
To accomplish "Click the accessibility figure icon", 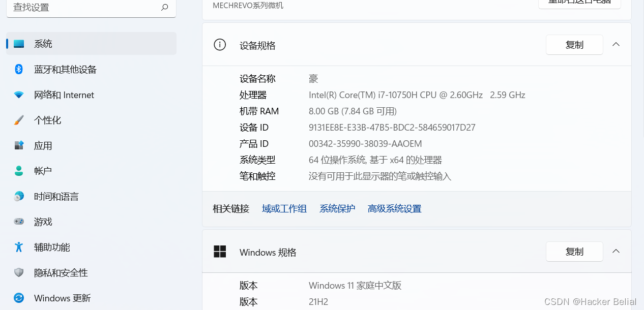I will [x=19, y=247].
